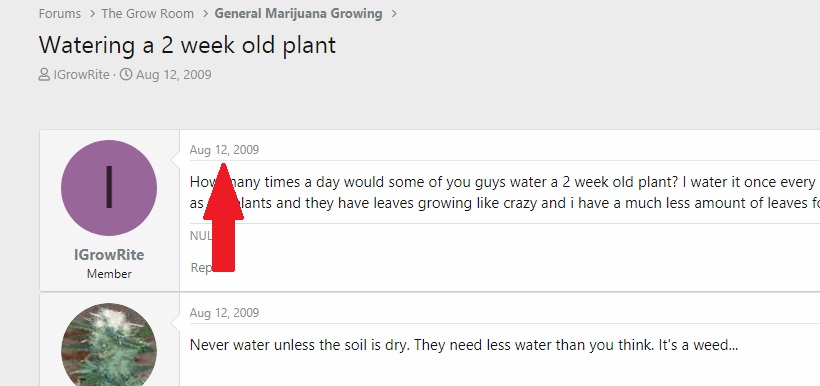Click the clock icon under thread title
820x386 pixels.
point(126,75)
